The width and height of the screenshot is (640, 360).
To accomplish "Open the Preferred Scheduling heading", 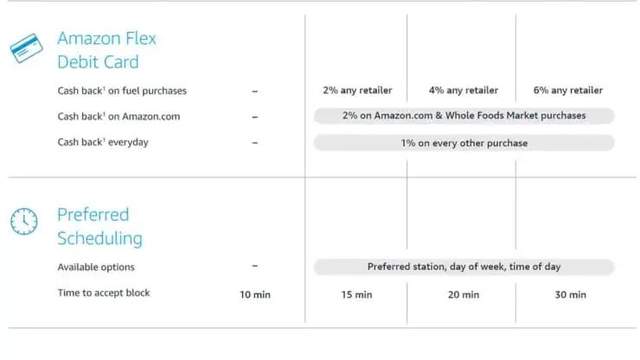I will (100, 227).
